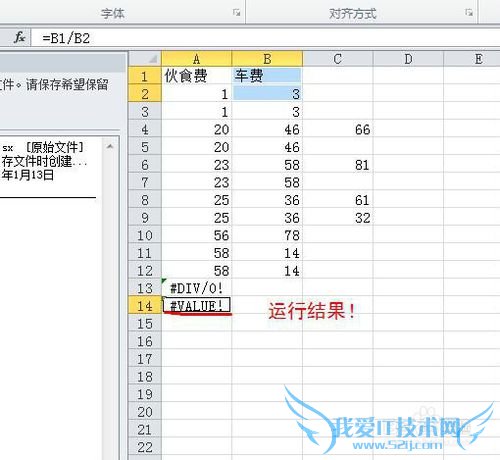This screenshot has width=500, height=460.
Task: Click cell A4 with value 20
Action: click(196, 129)
